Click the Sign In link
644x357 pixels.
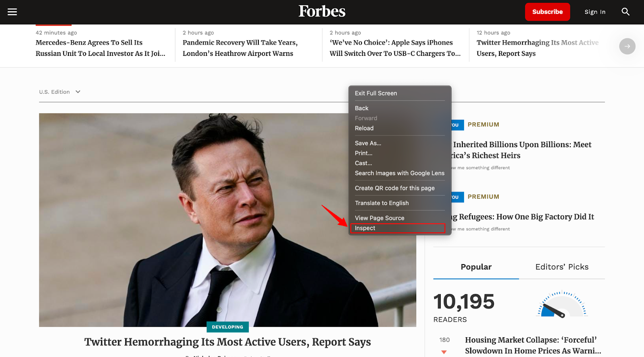(x=595, y=12)
